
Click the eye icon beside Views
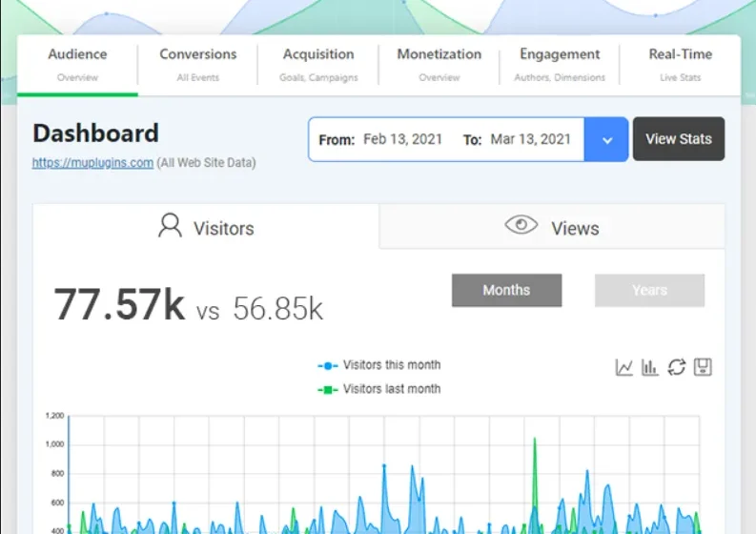tap(521, 225)
